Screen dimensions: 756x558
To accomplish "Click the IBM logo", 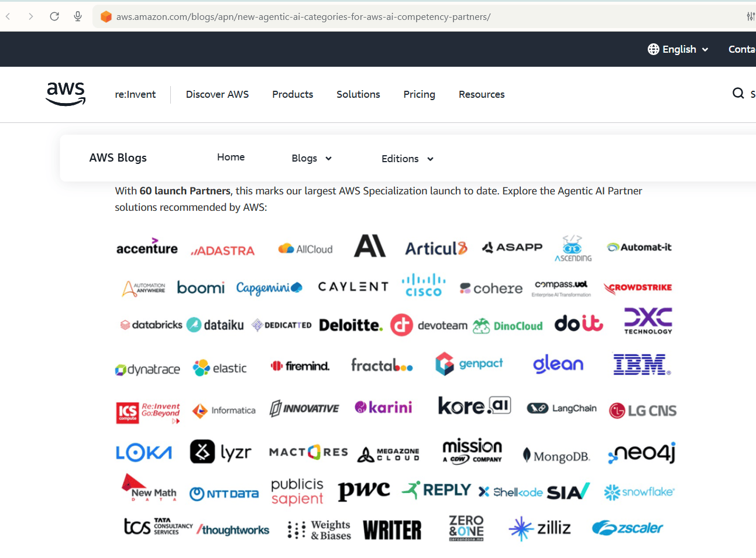I will pos(642,364).
